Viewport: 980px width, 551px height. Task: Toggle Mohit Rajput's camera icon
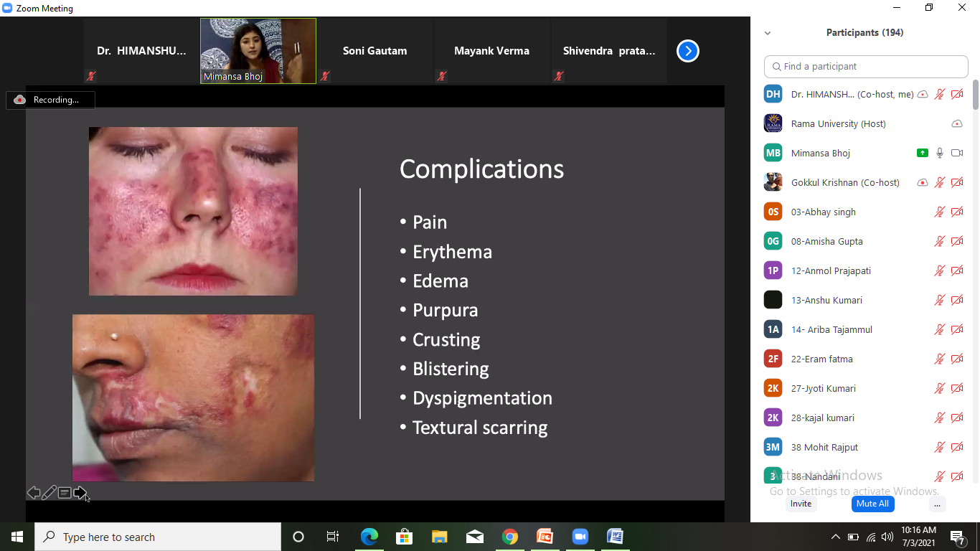tap(957, 447)
